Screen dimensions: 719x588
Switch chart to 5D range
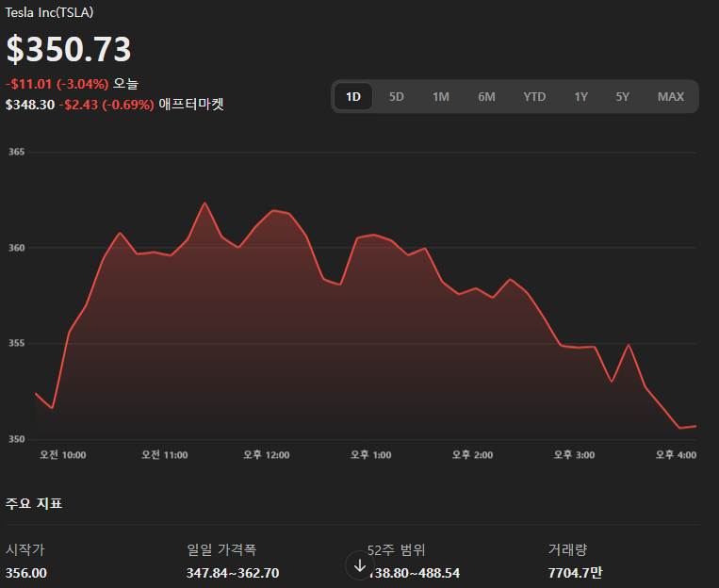396,97
